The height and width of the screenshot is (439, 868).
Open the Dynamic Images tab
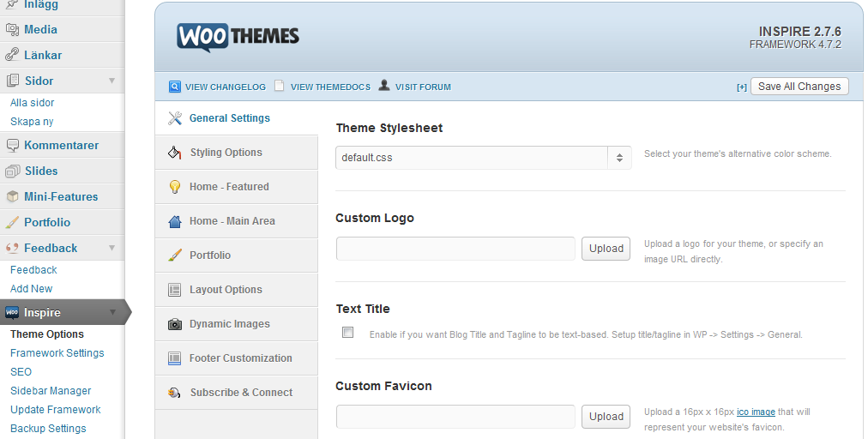click(237, 324)
